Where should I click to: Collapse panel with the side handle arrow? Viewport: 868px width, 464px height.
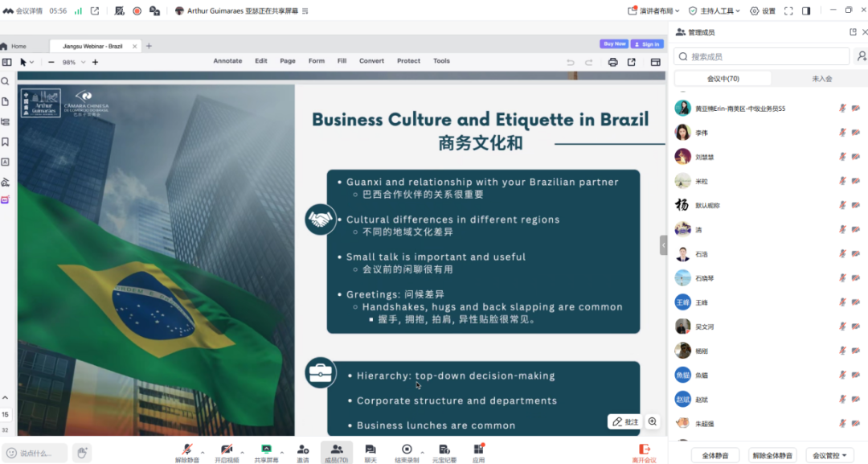click(x=663, y=244)
